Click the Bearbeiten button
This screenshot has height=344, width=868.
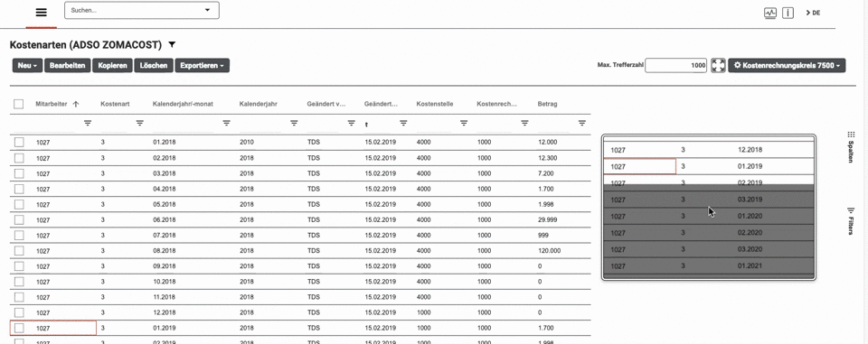click(68, 65)
